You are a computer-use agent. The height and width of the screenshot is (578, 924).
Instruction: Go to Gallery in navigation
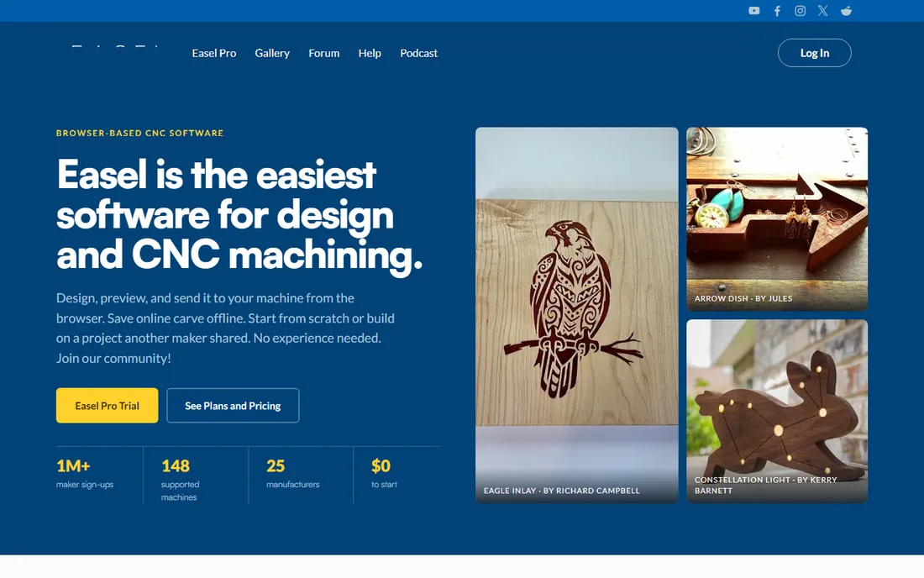coord(272,53)
